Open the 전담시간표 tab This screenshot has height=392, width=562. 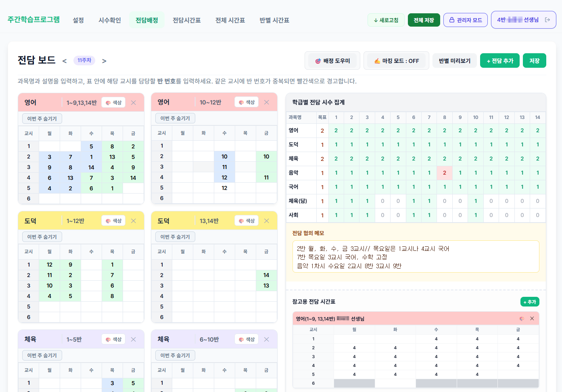[187, 20]
